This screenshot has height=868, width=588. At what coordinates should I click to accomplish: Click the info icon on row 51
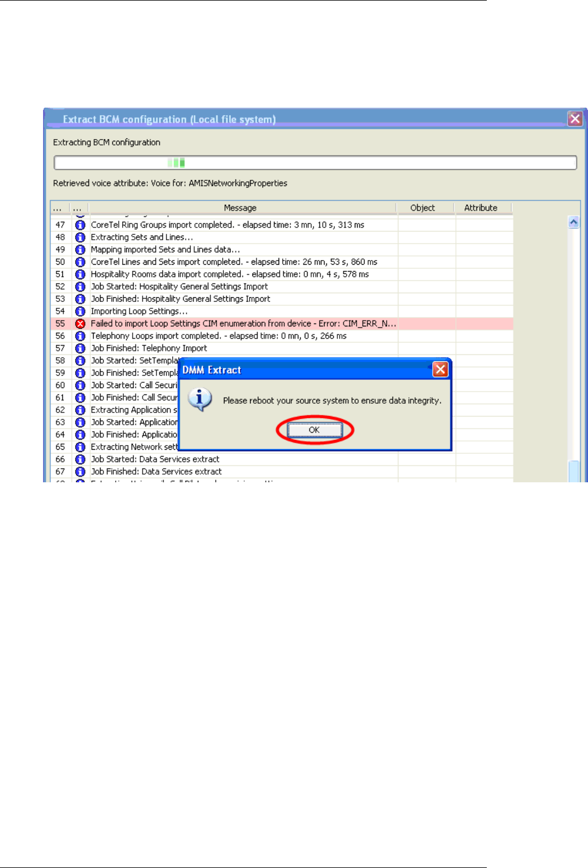click(x=80, y=274)
